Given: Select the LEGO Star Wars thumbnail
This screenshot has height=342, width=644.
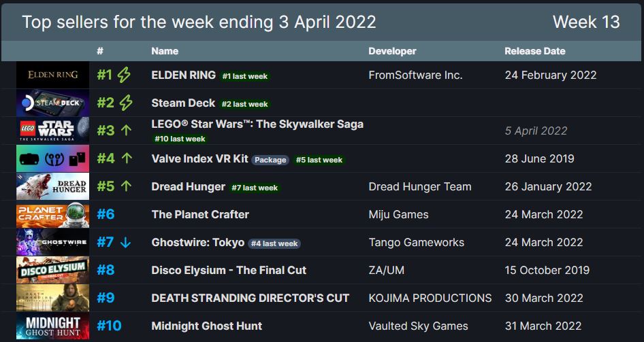Looking at the screenshot, I should (x=52, y=131).
